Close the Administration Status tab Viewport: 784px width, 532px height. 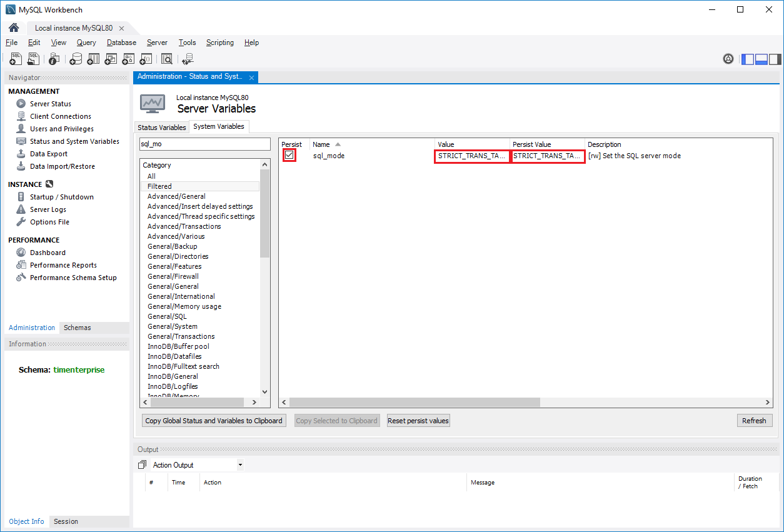coord(251,78)
